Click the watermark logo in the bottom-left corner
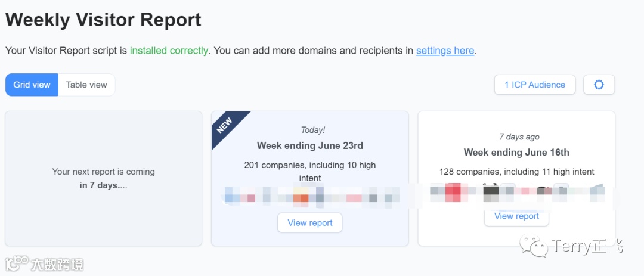644x276 pixels. [18, 263]
